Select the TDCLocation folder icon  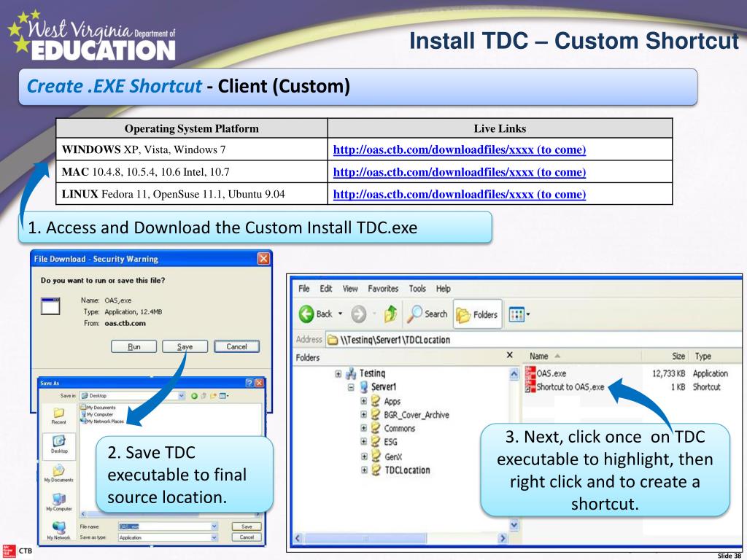376,470
